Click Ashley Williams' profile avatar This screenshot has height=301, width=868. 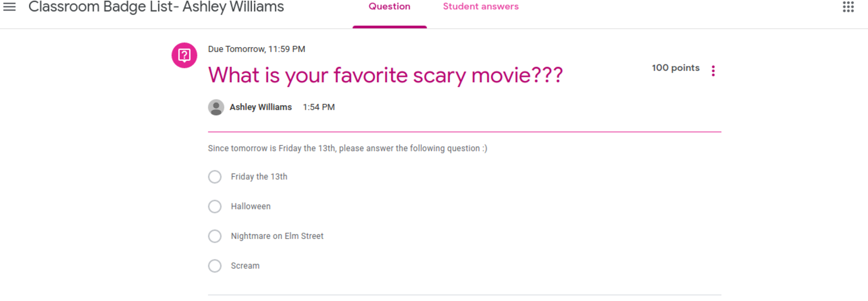point(216,107)
